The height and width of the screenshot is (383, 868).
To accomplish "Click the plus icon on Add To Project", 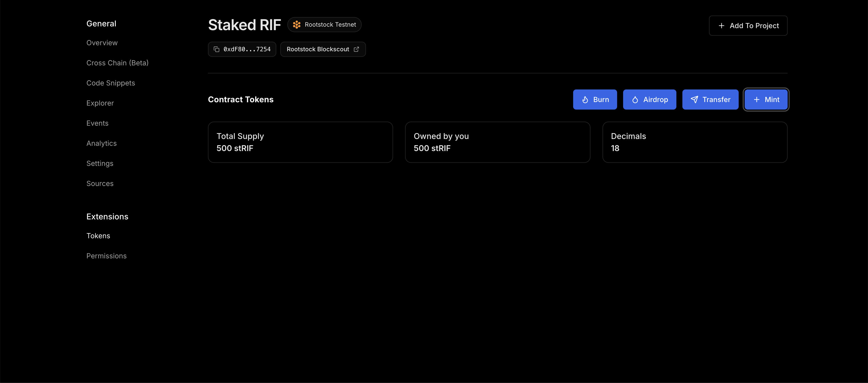I will (721, 26).
